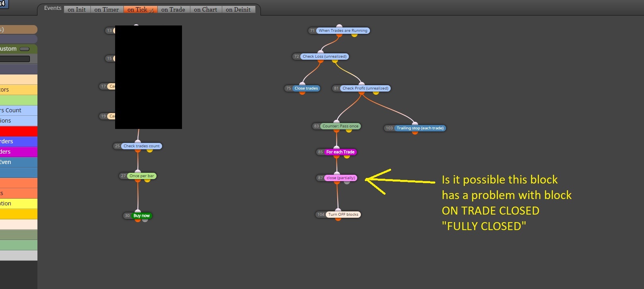Open the on Trade tab
The height and width of the screenshot is (289, 644).
pos(173,10)
